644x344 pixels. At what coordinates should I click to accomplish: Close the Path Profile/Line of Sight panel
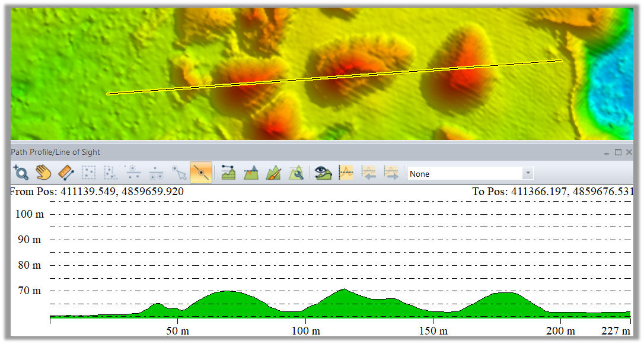[x=629, y=152]
